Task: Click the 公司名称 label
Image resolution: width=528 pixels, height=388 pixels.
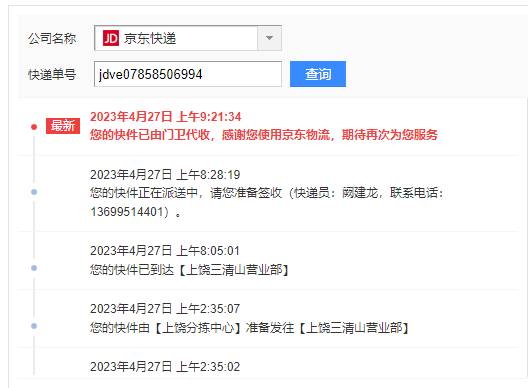Action: tap(52, 38)
